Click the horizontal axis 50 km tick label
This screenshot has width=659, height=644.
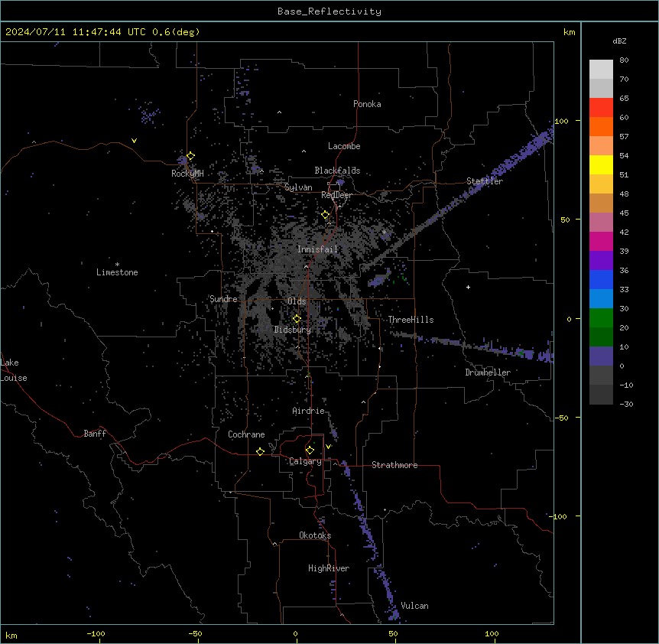click(x=393, y=633)
